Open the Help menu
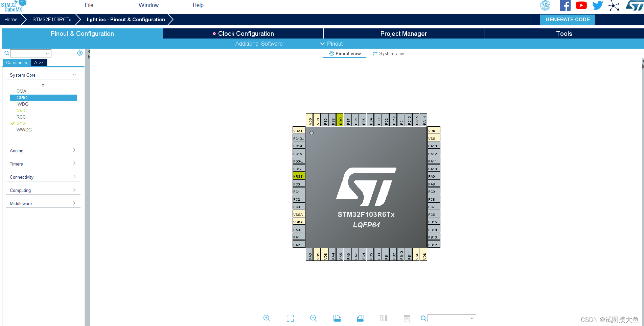The image size is (644, 326). [x=198, y=5]
